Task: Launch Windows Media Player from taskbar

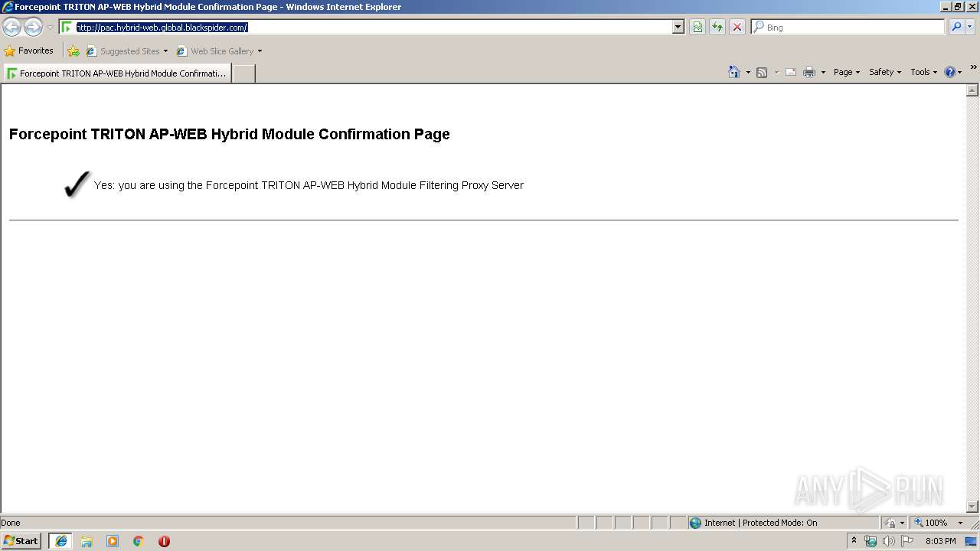Action: point(113,541)
